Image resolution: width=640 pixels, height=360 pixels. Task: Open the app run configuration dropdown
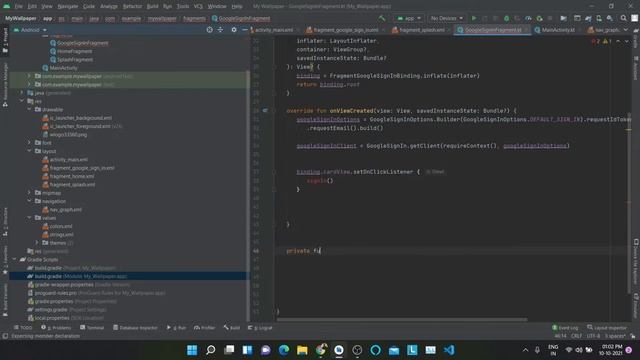[x=409, y=18]
